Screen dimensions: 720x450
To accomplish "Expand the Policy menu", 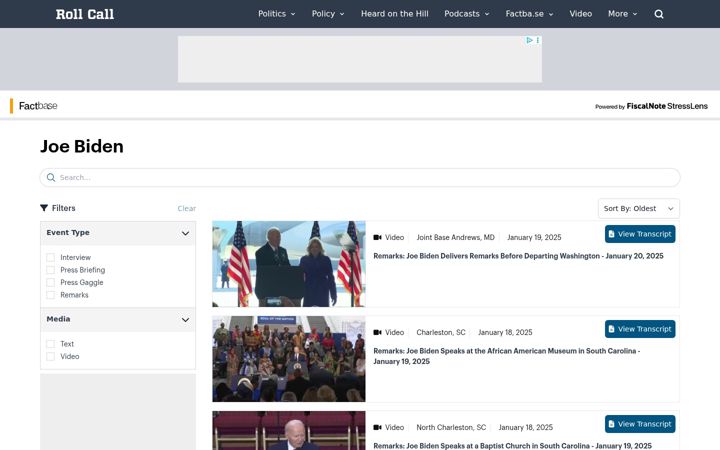I will (x=328, y=14).
